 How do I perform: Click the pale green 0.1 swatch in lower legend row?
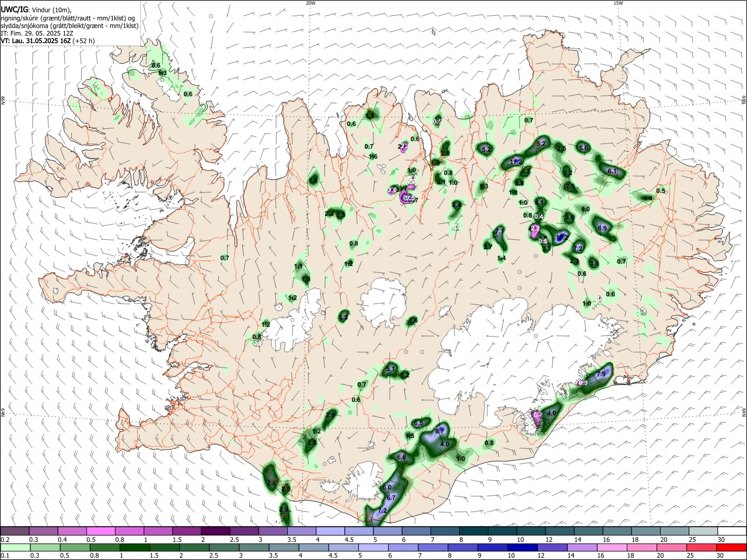(x=15, y=547)
